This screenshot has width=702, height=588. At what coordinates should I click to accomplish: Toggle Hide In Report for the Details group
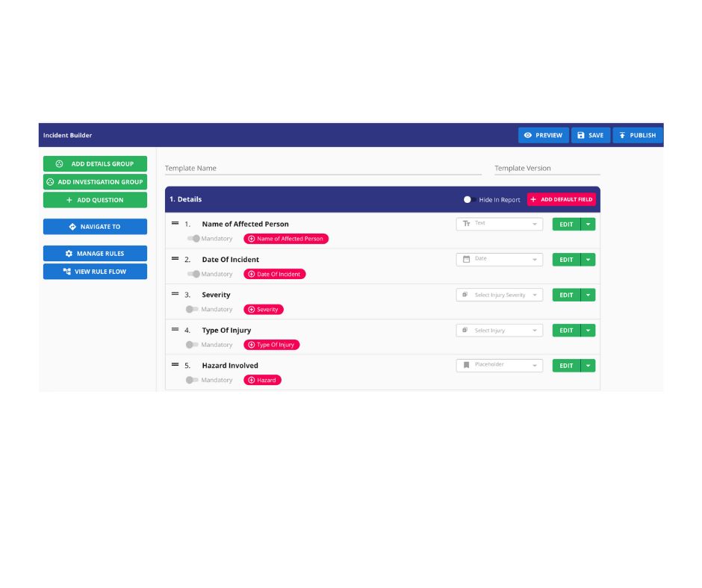(469, 200)
